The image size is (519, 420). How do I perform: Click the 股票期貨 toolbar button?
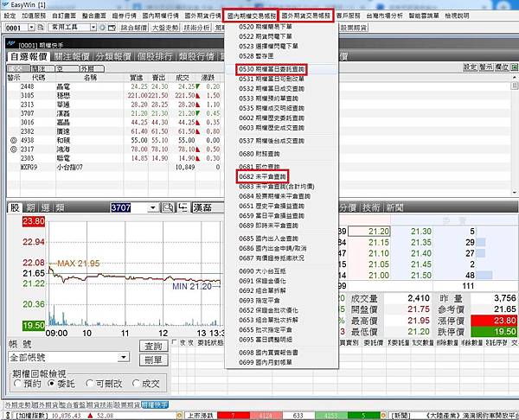pyautogui.click(x=354, y=28)
